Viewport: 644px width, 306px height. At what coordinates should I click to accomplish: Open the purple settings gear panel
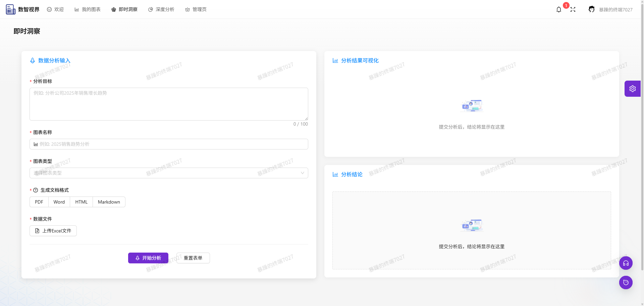point(632,89)
